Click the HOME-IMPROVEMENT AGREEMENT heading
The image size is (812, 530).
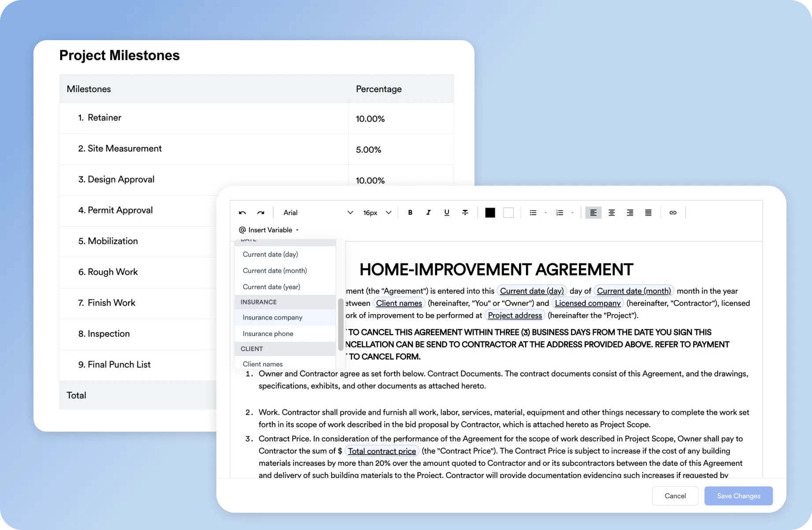pos(496,269)
